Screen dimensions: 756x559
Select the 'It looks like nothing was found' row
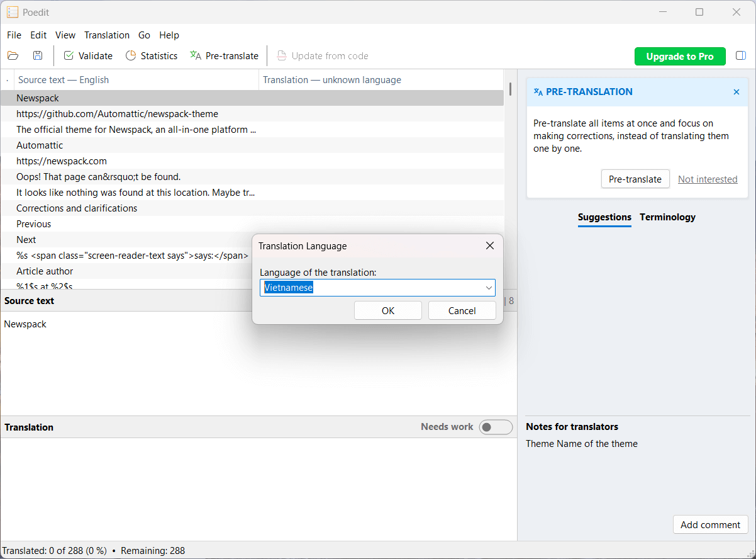click(x=252, y=193)
